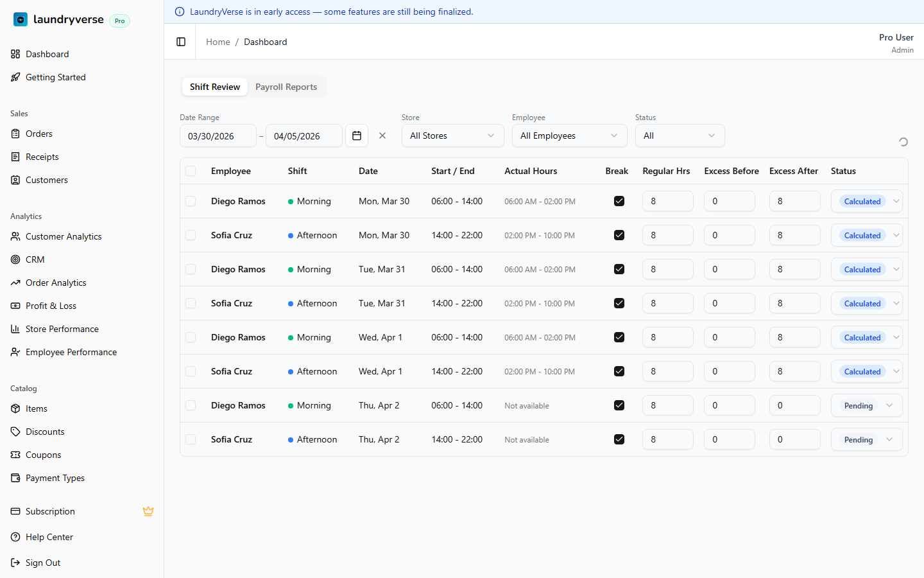
Task: Open the All Employees filter dropdown
Action: tap(569, 136)
